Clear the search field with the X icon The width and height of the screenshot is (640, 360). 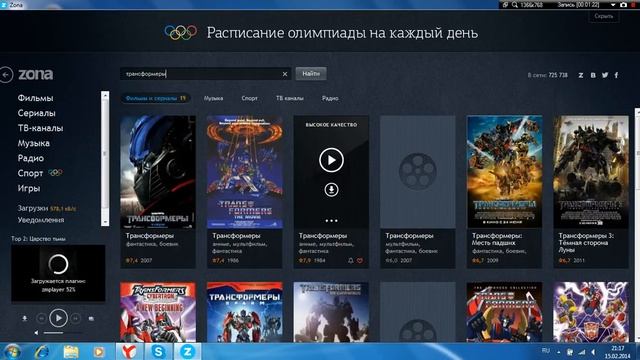285,74
